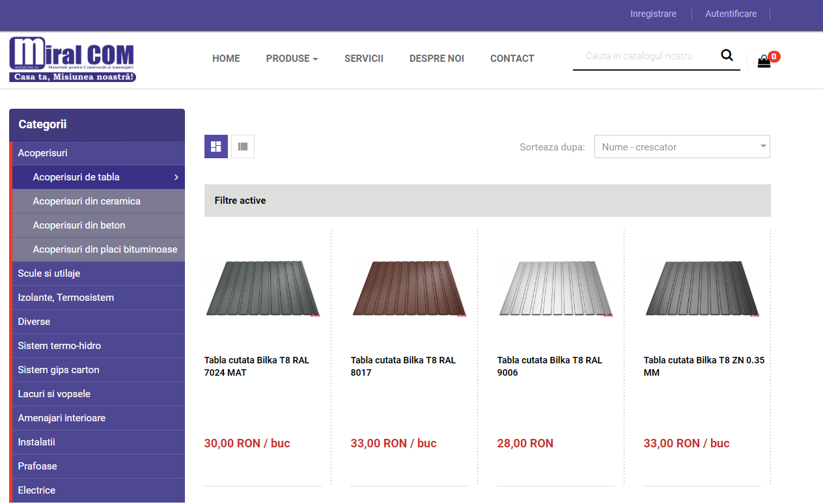Open RAL 9006 product image
The image size is (823, 504).
pos(556,288)
